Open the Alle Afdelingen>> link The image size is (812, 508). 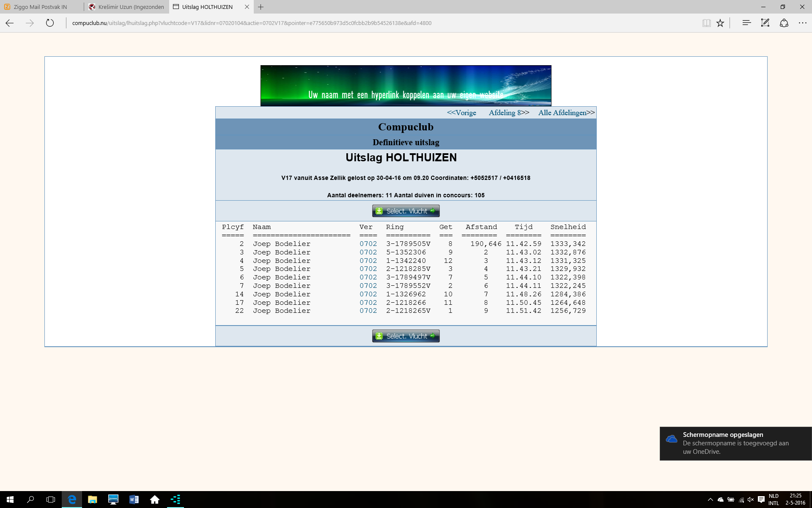tap(566, 113)
